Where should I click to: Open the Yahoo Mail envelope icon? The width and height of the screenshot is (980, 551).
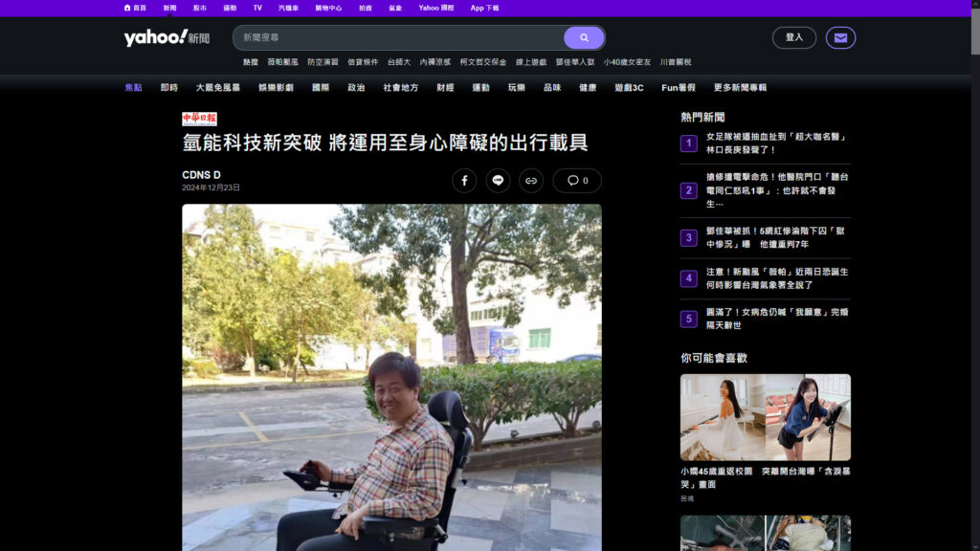pos(840,37)
